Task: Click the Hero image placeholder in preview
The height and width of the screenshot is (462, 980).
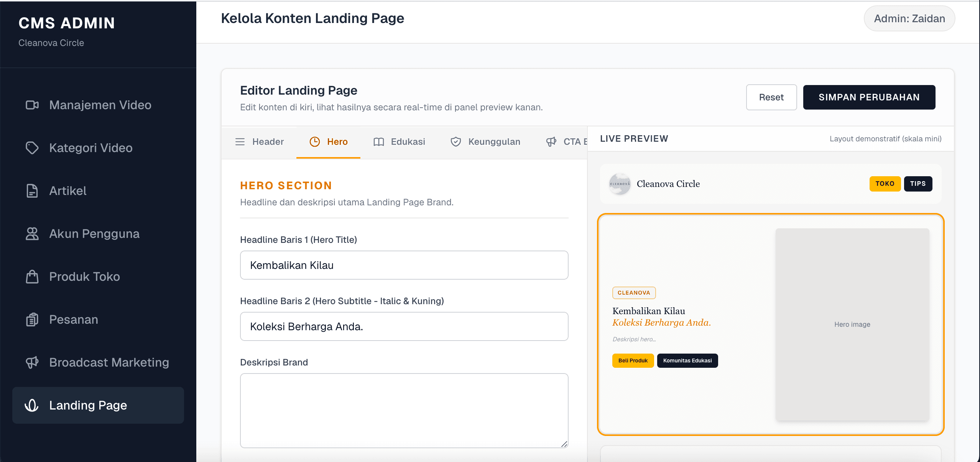Action: pos(852,324)
